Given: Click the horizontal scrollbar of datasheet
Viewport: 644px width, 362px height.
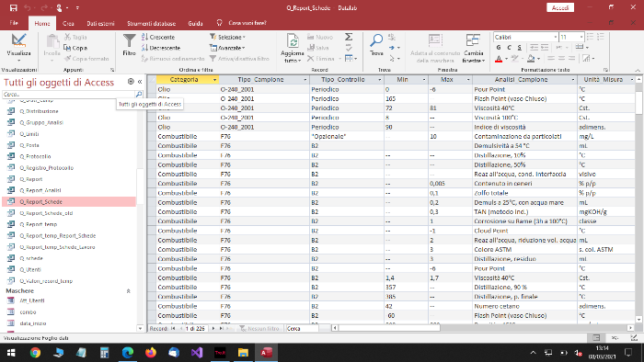Looking at the screenshot, I should (x=482, y=328).
